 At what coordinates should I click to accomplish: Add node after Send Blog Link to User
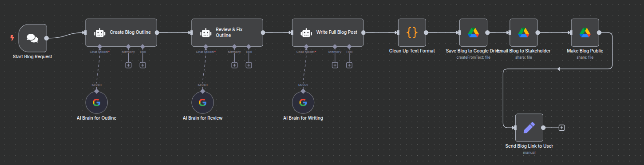click(x=561, y=128)
